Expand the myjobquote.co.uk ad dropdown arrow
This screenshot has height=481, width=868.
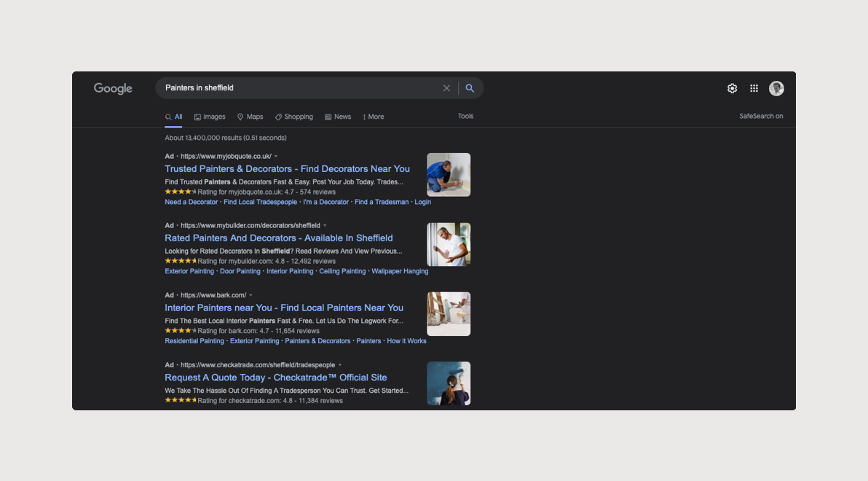pyautogui.click(x=276, y=156)
